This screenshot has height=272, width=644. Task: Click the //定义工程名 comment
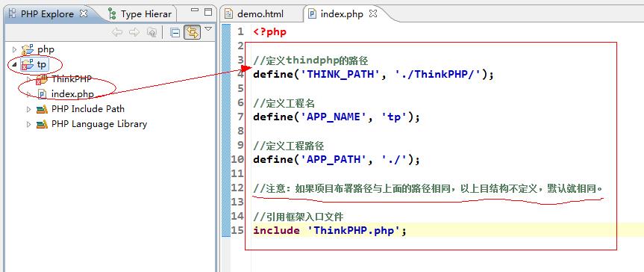click(x=284, y=103)
